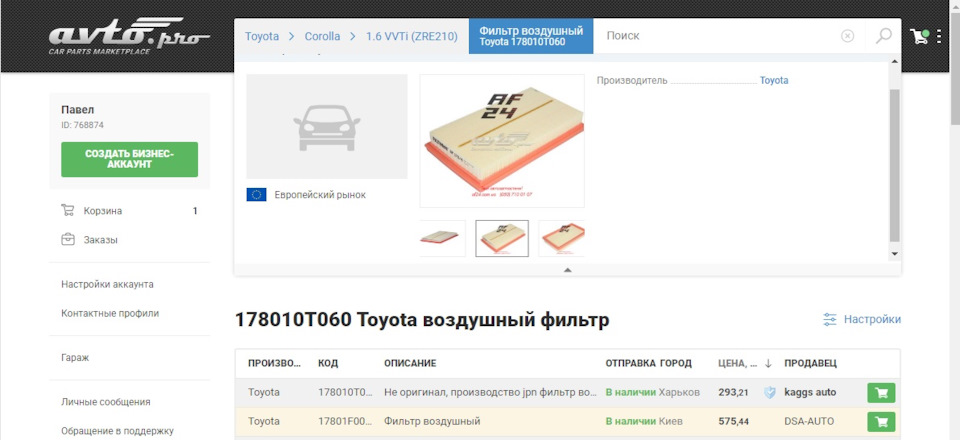Clear the search field with the X icon

pos(847,36)
